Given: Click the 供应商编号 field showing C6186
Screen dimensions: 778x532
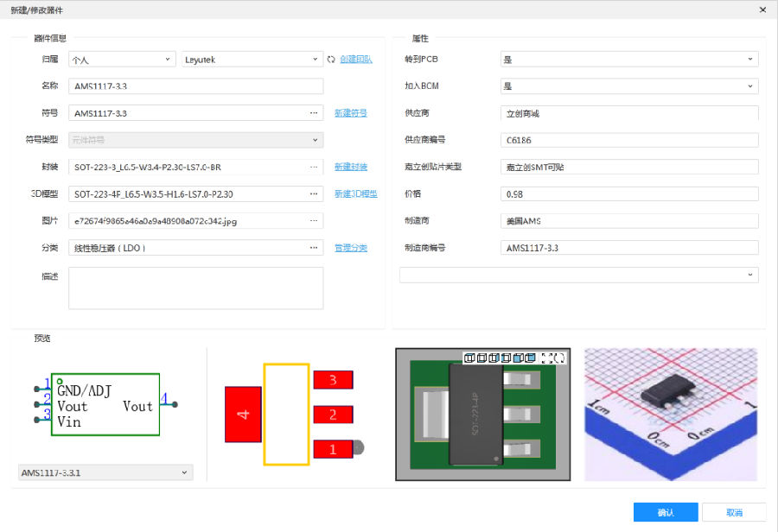Looking at the screenshot, I should tap(629, 140).
